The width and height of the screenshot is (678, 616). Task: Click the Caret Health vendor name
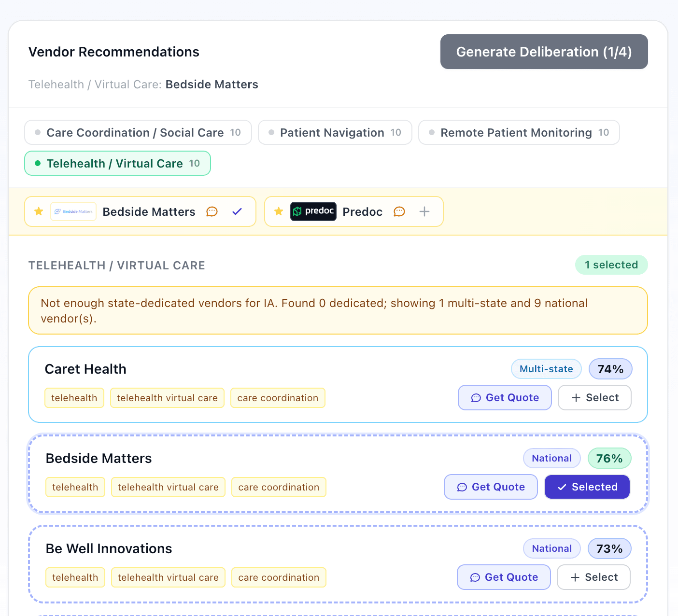coord(85,369)
